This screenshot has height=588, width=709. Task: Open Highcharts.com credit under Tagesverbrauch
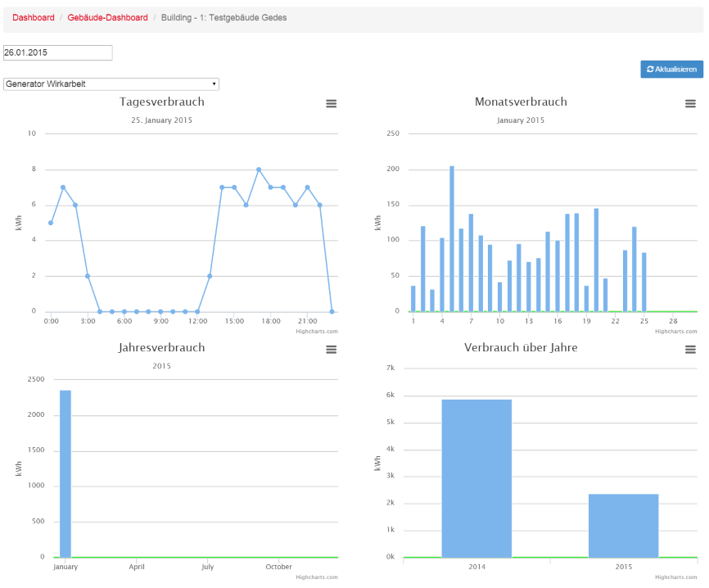tap(317, 332)
